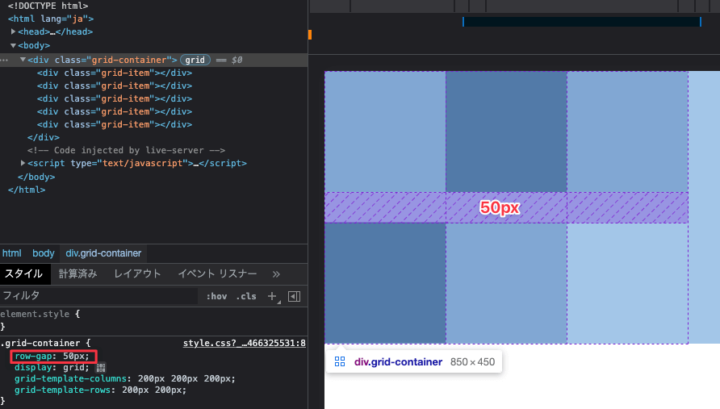Image resolution: width=720 pixels, height=409 pixels.
Task: Select the html lang="ja" element
Action: (x=51, y=19)
